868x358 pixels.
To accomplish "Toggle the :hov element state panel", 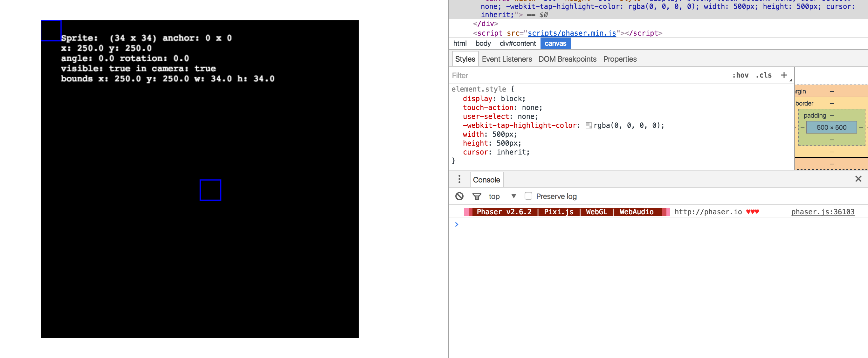I will (740, 75).
